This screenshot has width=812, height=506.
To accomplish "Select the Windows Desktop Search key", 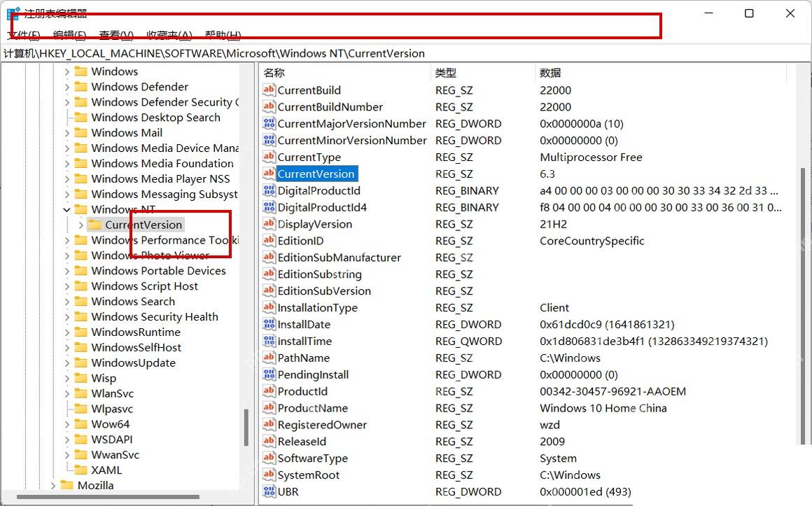I will pos(155,118).
